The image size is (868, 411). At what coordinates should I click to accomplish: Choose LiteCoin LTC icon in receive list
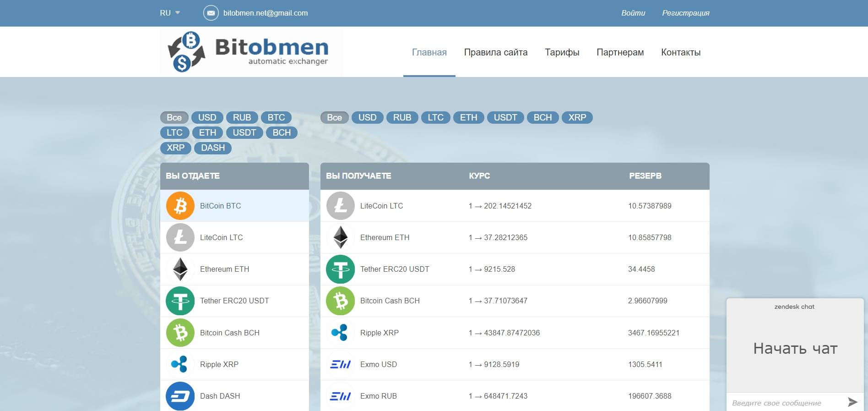point(341,206)
